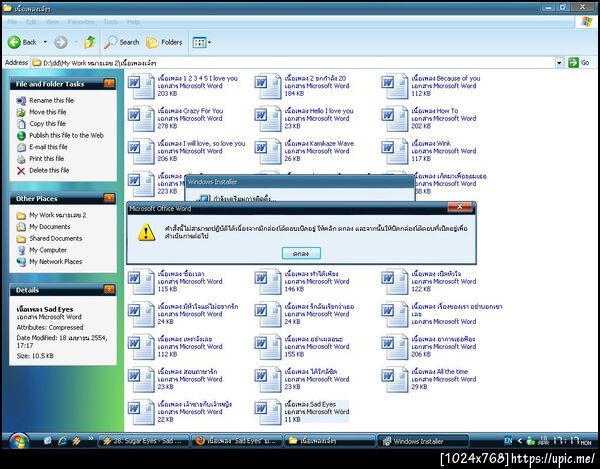Expand hidden tray icons arrow
Viewport: 600px width, 469px height.
(x=520, y=441)
